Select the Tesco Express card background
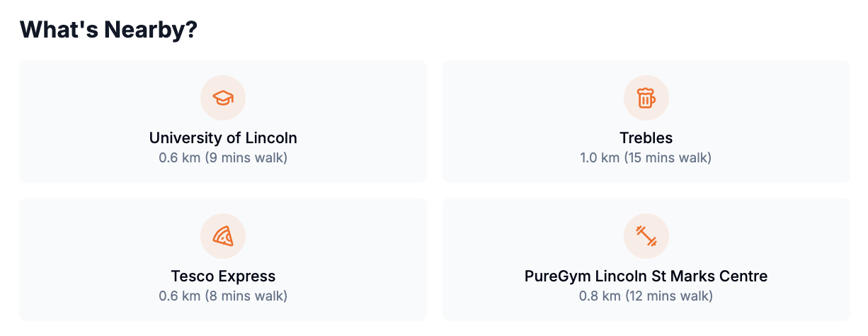The image size is (868, 336). tap(223, 259)
